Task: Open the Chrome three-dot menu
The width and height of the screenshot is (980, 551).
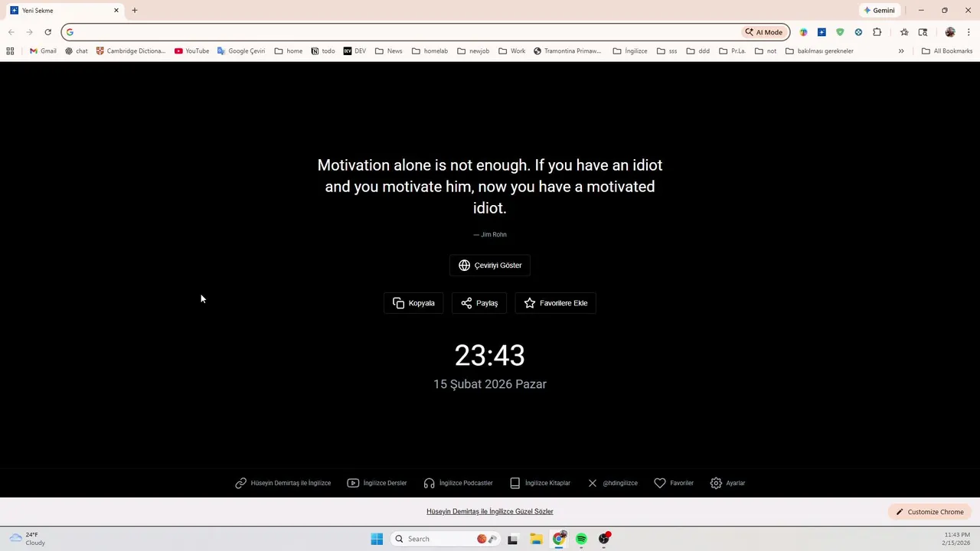Action: [969, 32]
